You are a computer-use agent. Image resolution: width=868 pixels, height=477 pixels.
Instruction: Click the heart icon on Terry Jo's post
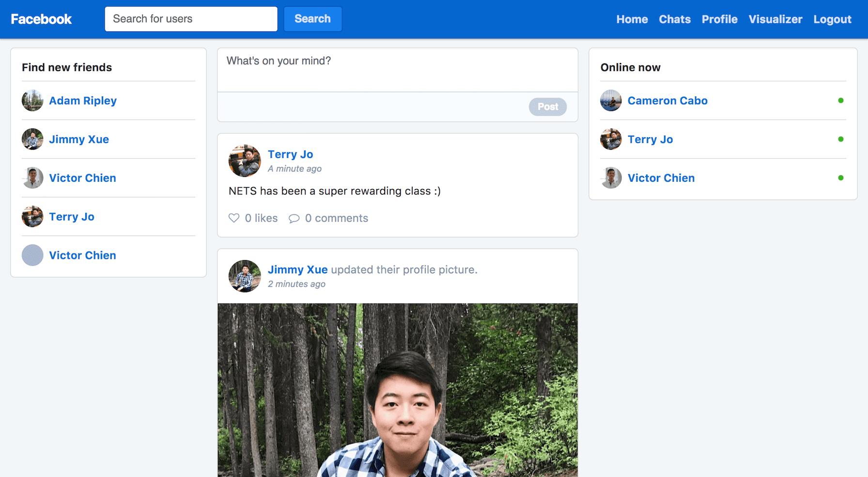tap(234, 218)
